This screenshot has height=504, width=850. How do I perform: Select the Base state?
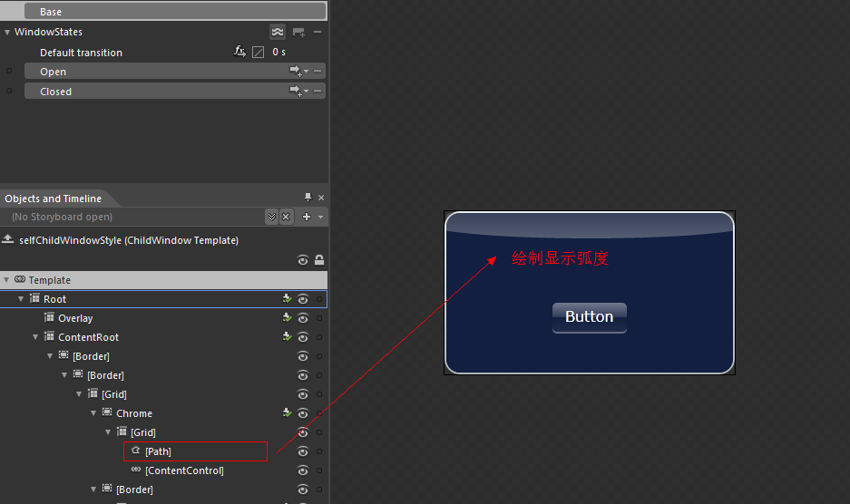(51, 12)
